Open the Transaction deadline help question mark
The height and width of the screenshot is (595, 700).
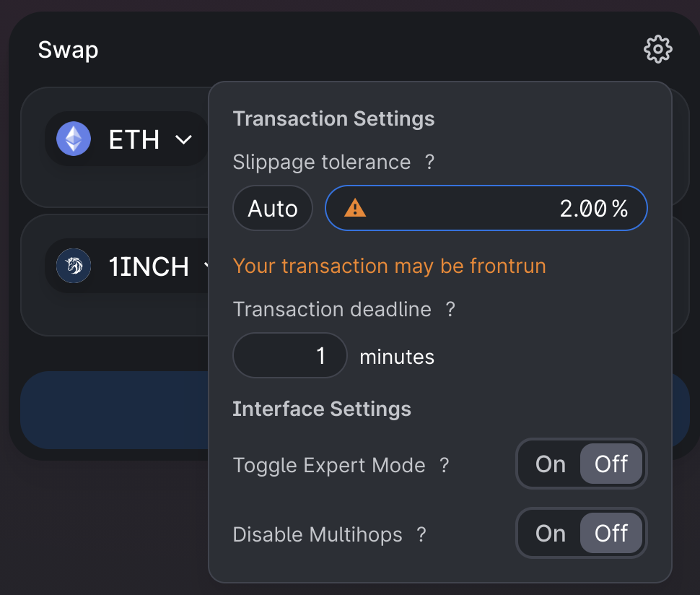tap(450, 310)
